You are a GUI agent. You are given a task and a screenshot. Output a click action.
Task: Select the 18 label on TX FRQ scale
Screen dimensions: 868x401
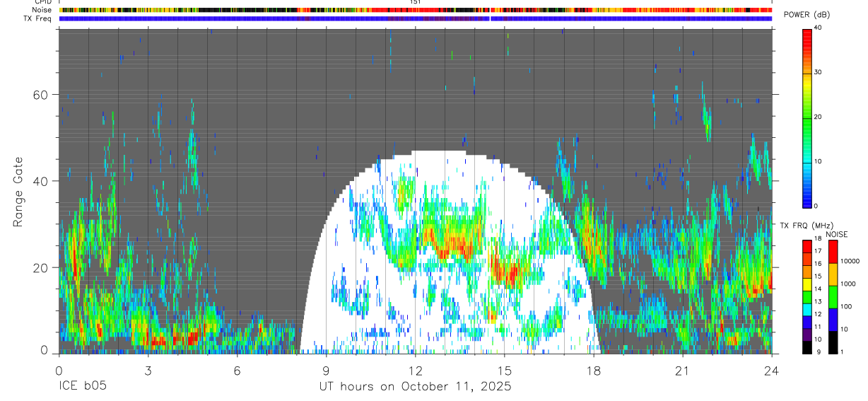pos(818,239)
